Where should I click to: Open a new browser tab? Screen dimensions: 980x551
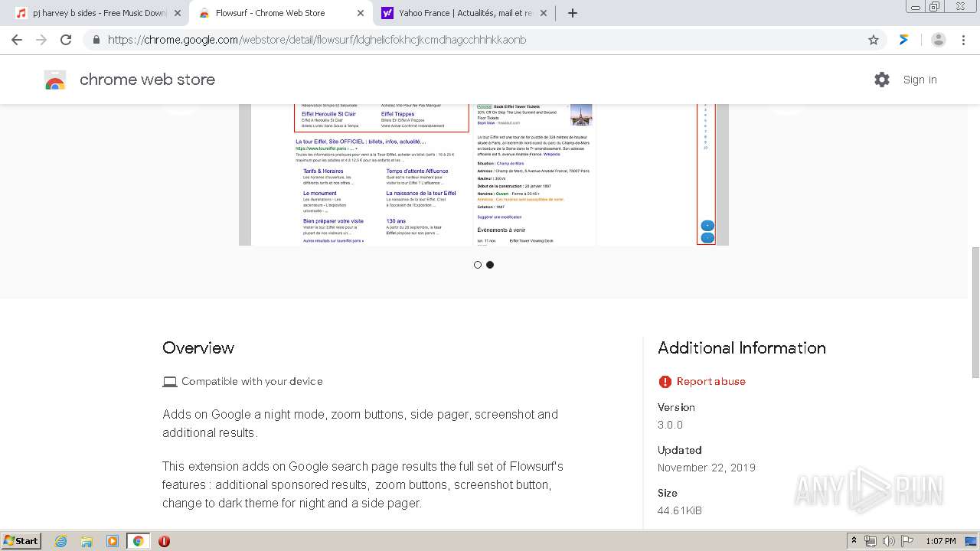point(573,13)
